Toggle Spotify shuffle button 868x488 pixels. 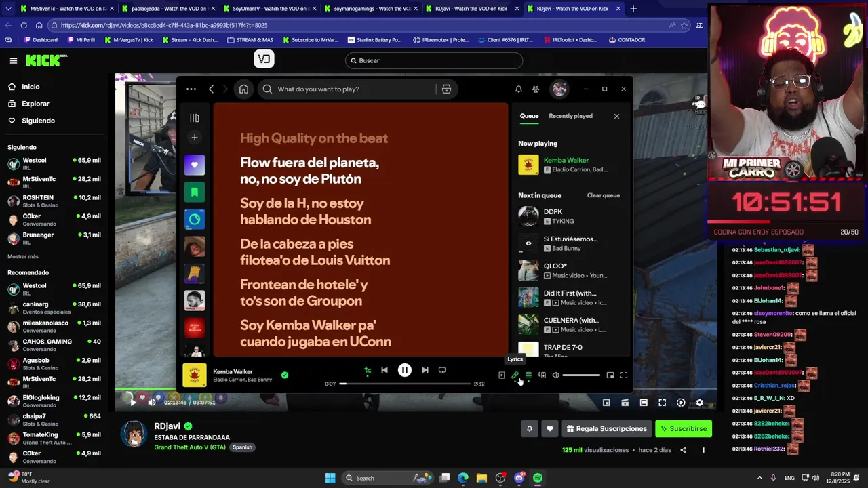click(x=368, y=370)
